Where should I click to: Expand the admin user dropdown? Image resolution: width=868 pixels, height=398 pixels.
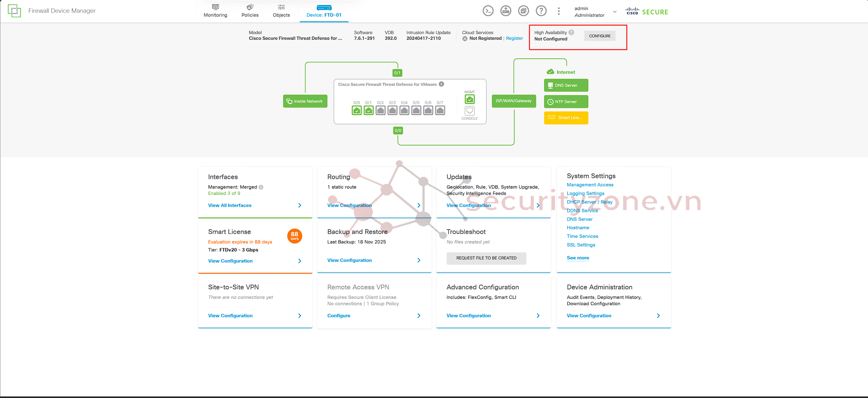[x=615, y=12]
